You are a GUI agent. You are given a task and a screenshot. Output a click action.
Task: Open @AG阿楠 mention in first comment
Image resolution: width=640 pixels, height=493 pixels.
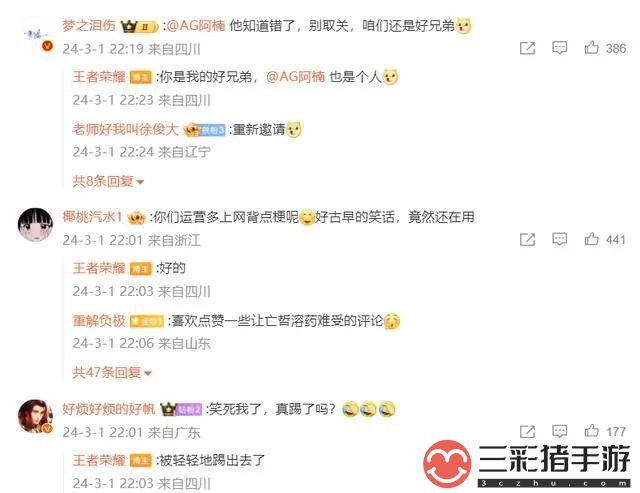pos(195,26)
